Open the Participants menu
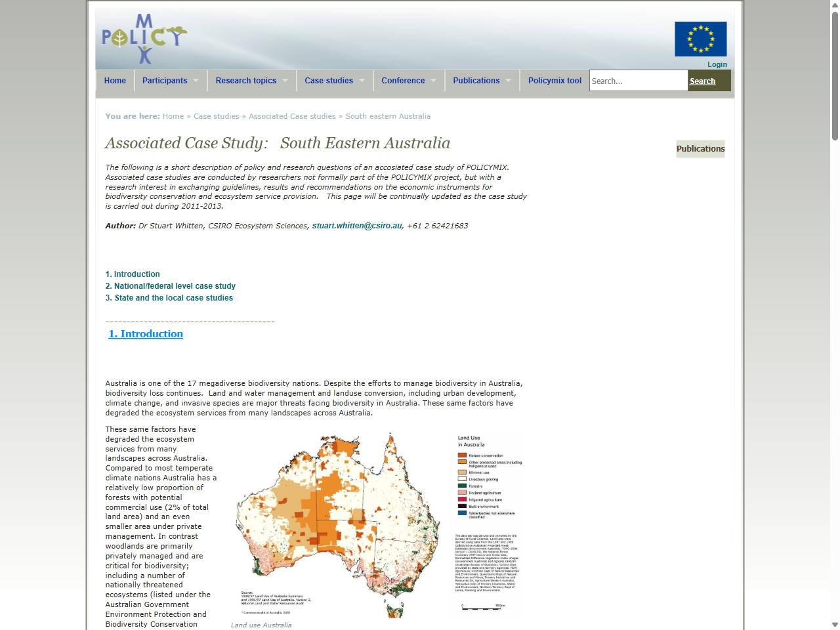 [x=165, y=81]
